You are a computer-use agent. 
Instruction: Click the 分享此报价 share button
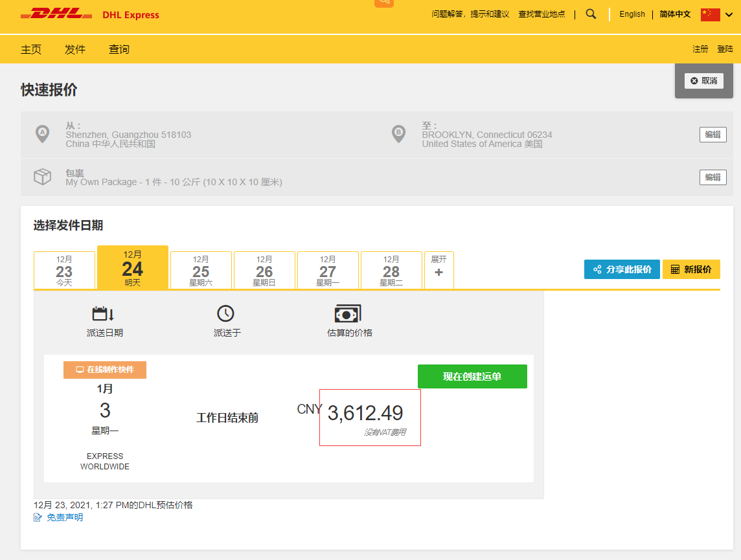point(621,269)
